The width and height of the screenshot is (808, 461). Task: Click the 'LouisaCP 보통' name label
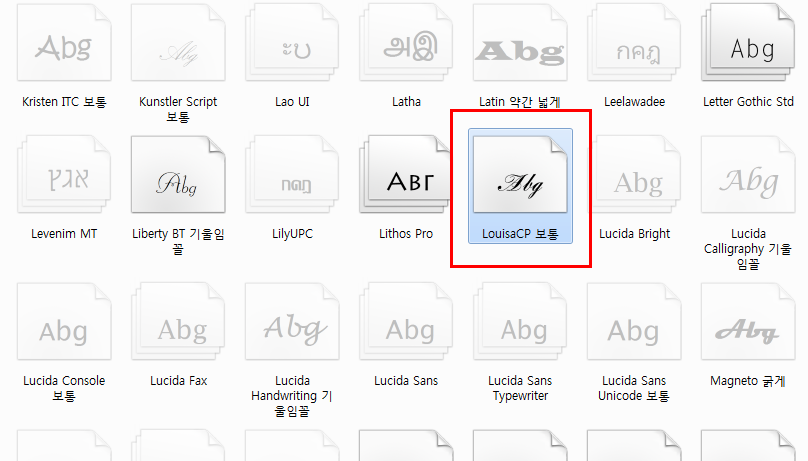520,234
